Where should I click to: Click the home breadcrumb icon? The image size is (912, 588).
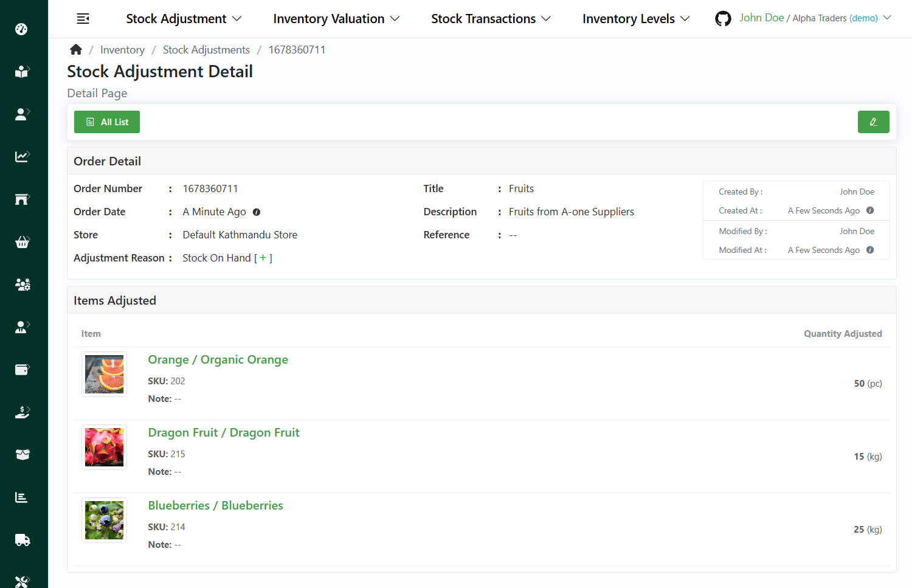tap(76, 49)
